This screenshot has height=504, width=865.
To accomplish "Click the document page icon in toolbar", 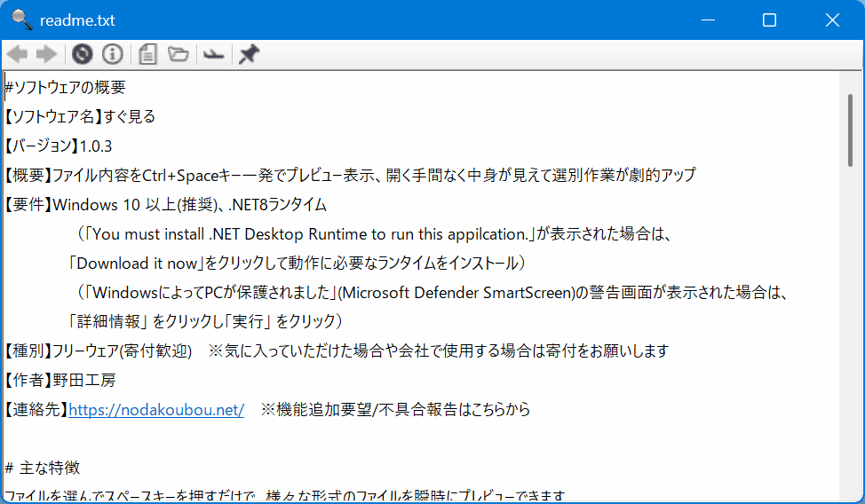I will [x=147, y=54].
